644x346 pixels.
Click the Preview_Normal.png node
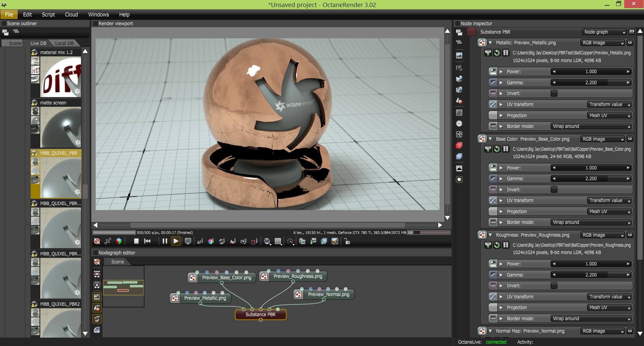[328, 294]
